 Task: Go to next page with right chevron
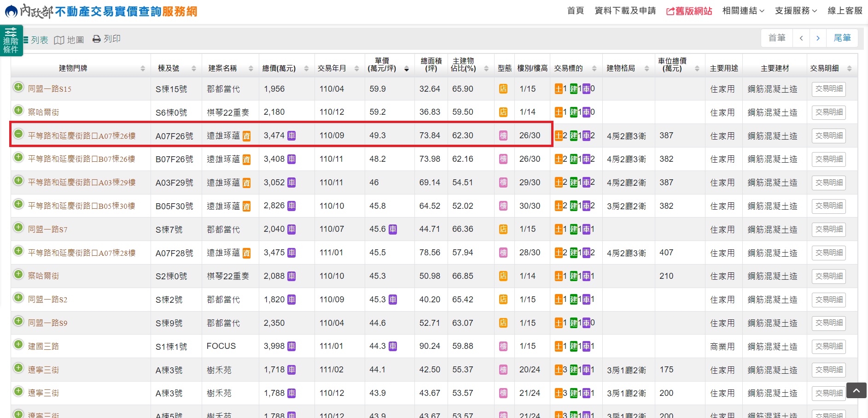[x=818, y=38]
